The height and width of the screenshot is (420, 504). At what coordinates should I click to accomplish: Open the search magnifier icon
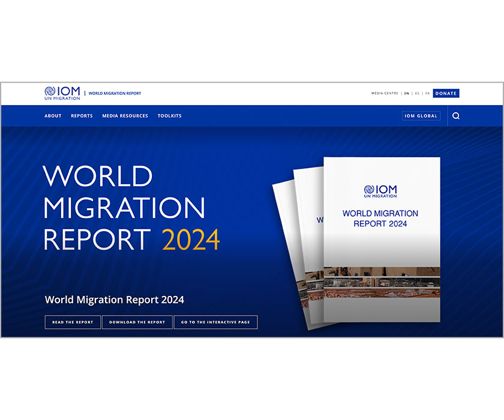456,116
